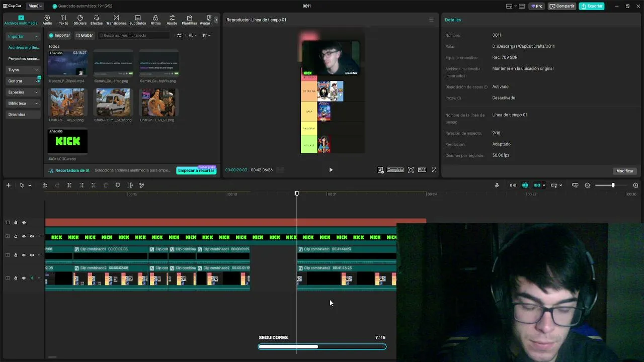Open the selection tool dropdown
Screen dimensions: 644x362
[x=30, y=186]
